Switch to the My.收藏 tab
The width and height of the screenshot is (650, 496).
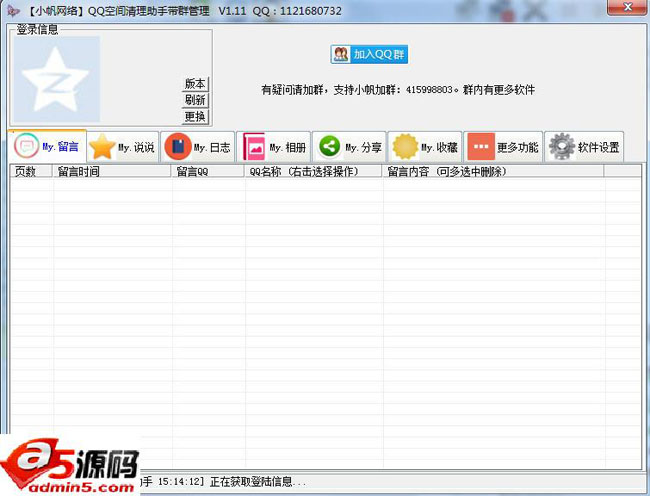point(425,147)
